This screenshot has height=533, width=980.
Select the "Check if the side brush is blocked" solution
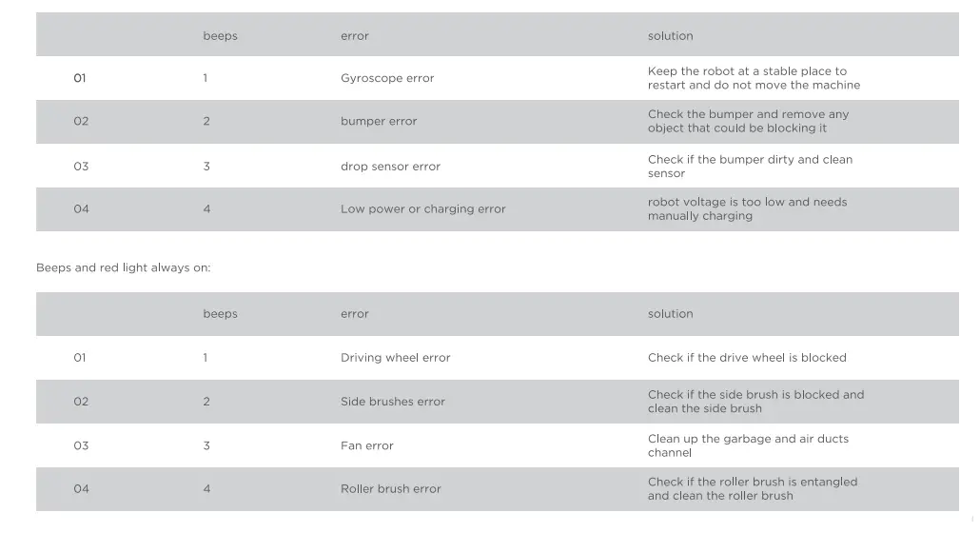pyautogui.click(x=755, y=402)
